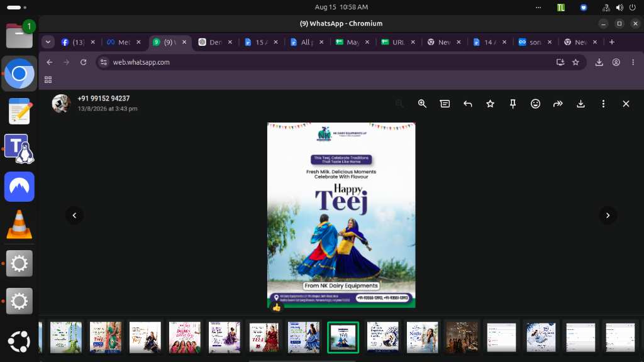This screenshot has height=362, width=644.
Task: Open the sender's profile picture for +91 99152 94237
Action: [62, 104]
